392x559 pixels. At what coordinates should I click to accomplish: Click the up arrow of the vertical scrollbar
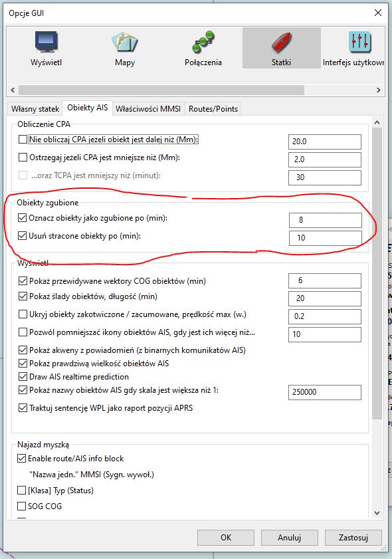click(x=377, y=123)
